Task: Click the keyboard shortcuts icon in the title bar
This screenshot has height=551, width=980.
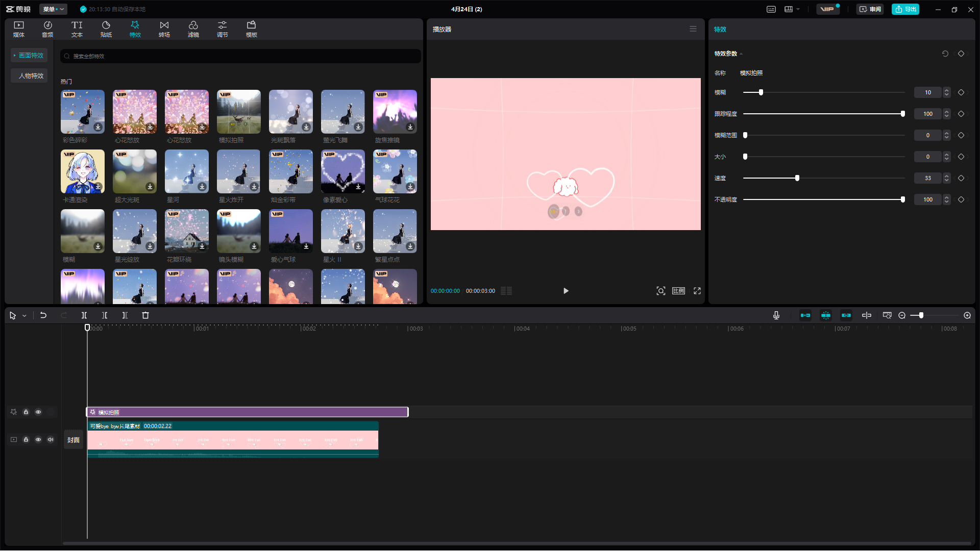Action: click(x=771, y=9)
